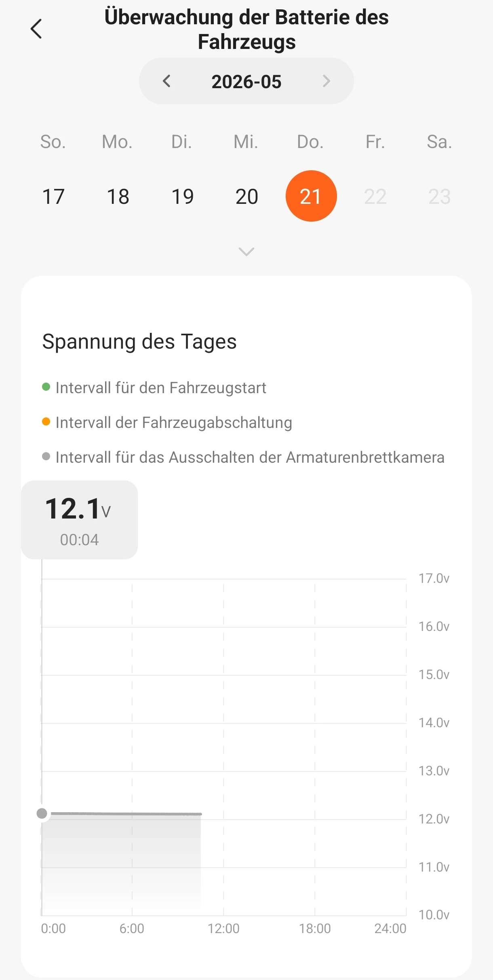
Task: Select Tuesday the 19th
Action: pyautogui.click(x=183, y=197)
